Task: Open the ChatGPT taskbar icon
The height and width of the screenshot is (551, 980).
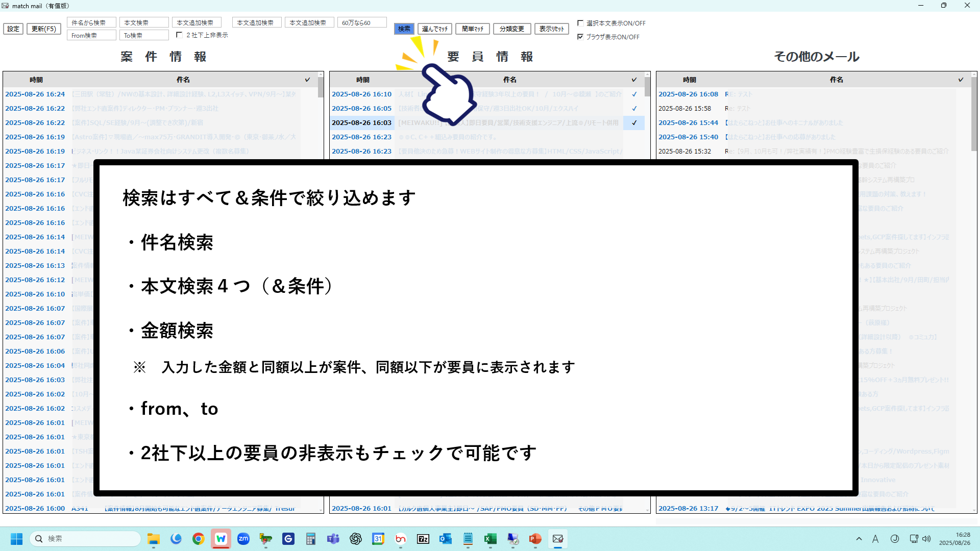Action: tap(356, 539)
